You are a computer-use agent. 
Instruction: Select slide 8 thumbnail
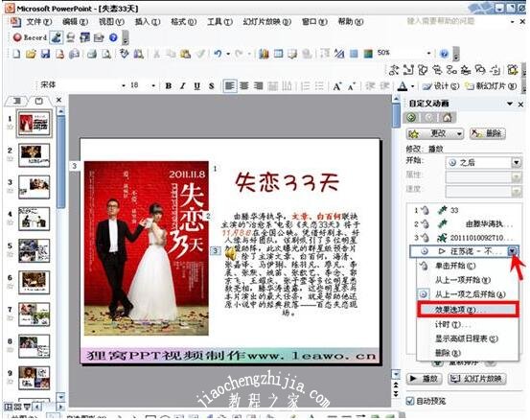pos(34,346)
